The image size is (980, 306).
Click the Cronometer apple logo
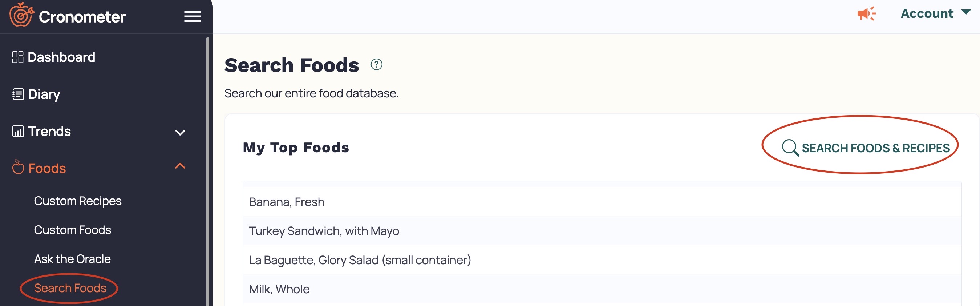(21, 16)
